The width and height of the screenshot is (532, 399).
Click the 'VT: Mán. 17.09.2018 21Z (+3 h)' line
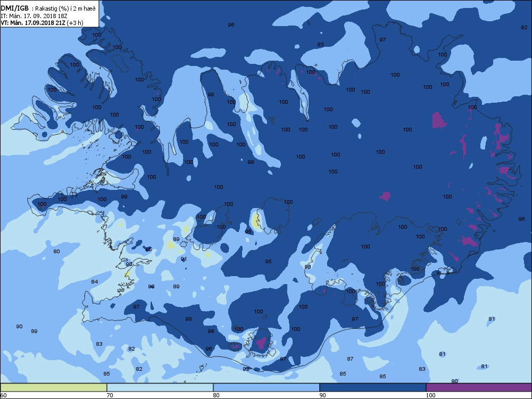point(41,23)
